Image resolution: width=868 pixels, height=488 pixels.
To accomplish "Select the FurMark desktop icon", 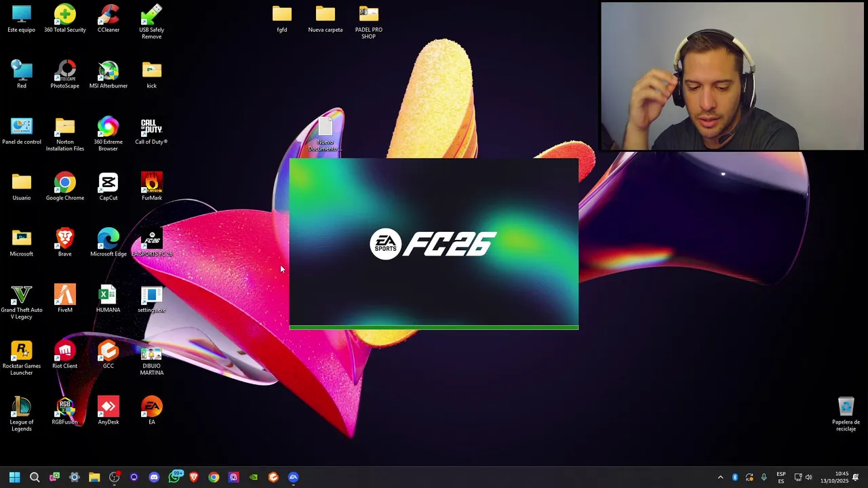I will tap(152, 187).
